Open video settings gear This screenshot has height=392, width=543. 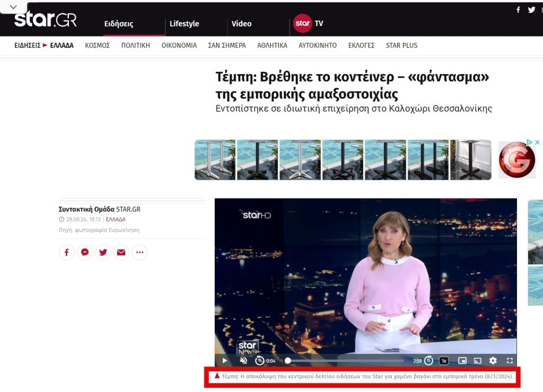point(493,361)
